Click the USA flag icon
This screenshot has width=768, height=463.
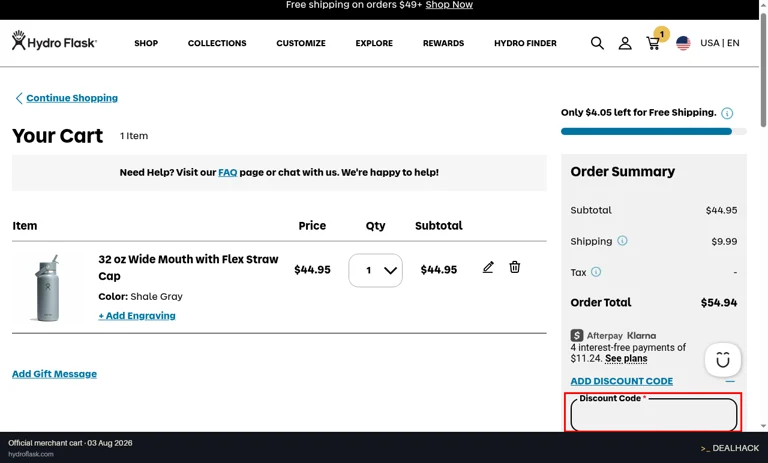(683, 43)
